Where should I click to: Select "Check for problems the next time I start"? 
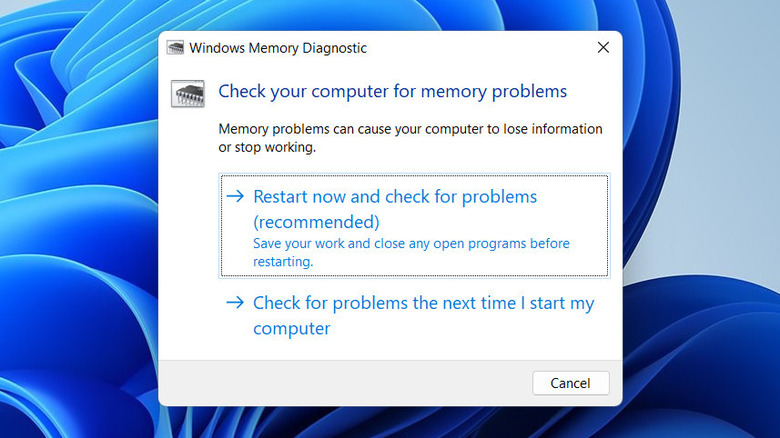coord(423,303)
